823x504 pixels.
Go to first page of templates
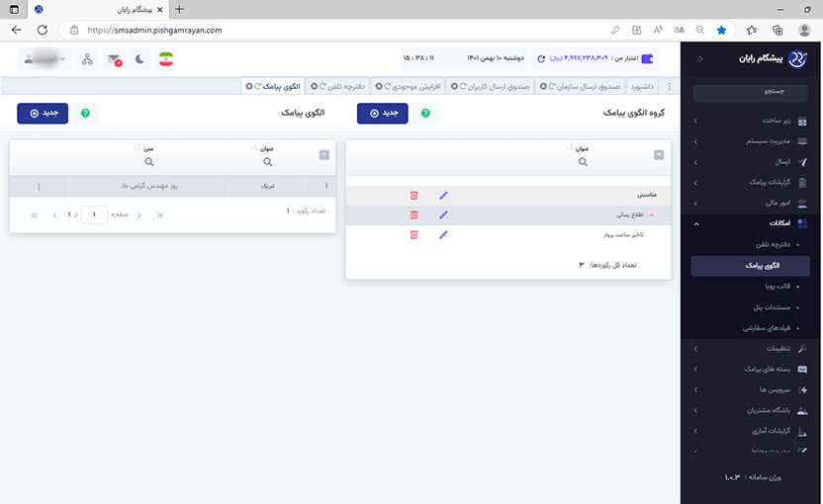click(159, 215)
